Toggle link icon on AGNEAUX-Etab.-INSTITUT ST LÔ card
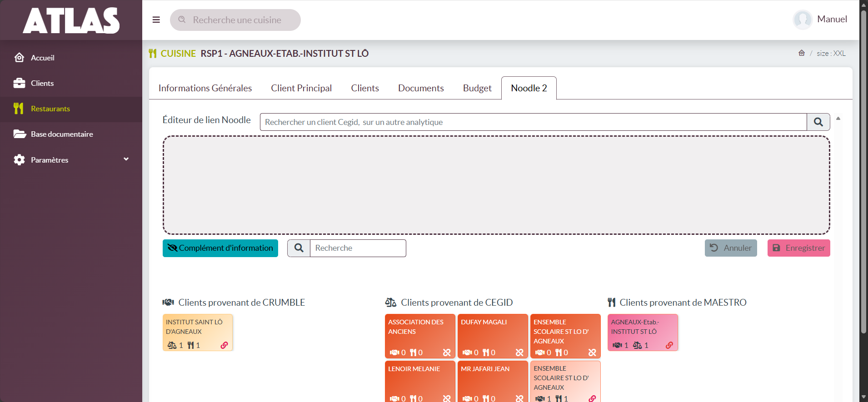Image resolution: width=868 pixels, height=402 pixels. 670,345
